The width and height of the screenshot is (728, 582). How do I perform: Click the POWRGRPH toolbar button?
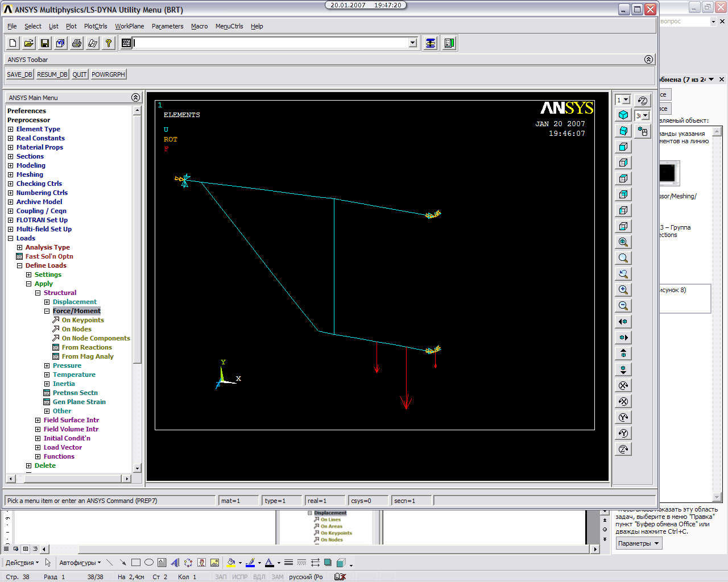click(108, 74)
